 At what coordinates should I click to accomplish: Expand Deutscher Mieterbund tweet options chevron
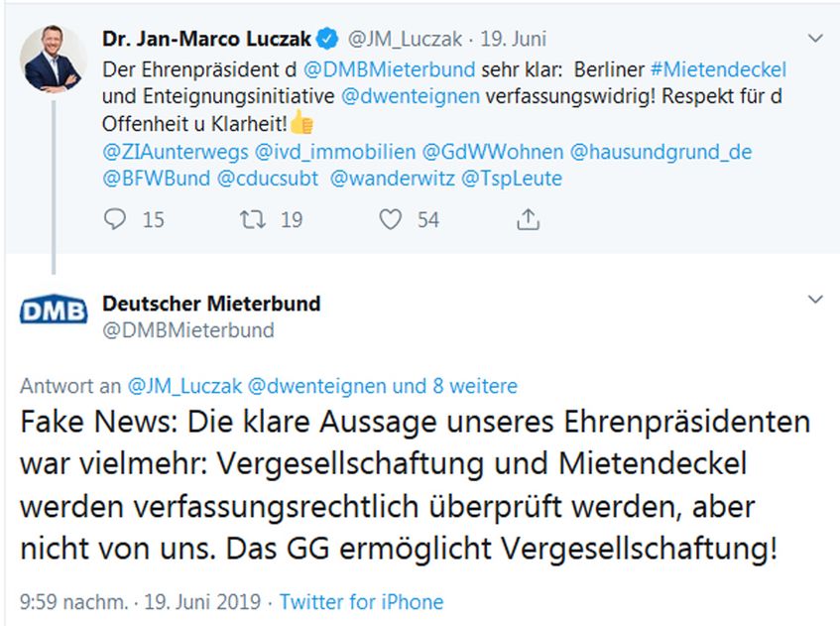[815, 300]
